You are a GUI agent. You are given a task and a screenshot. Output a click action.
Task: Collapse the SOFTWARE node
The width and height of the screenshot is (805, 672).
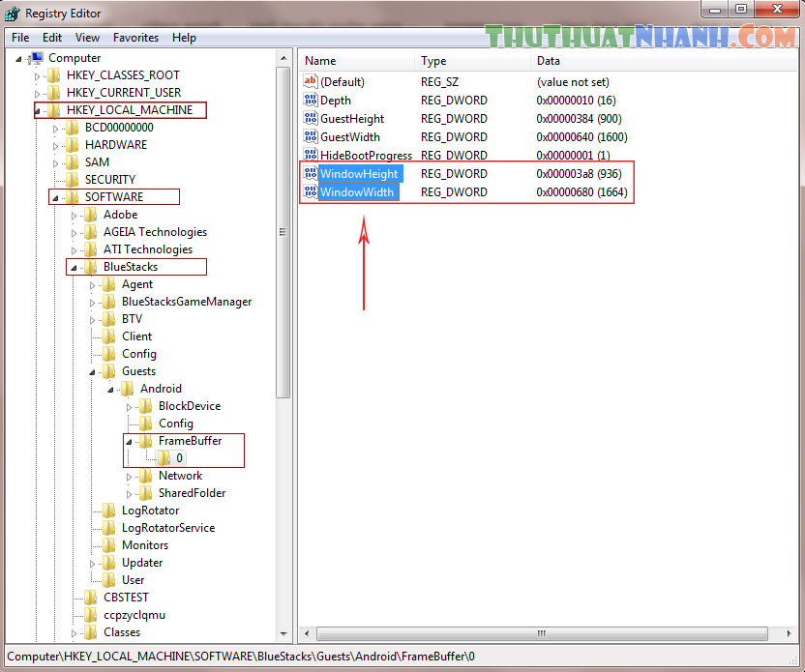point(55,198)
